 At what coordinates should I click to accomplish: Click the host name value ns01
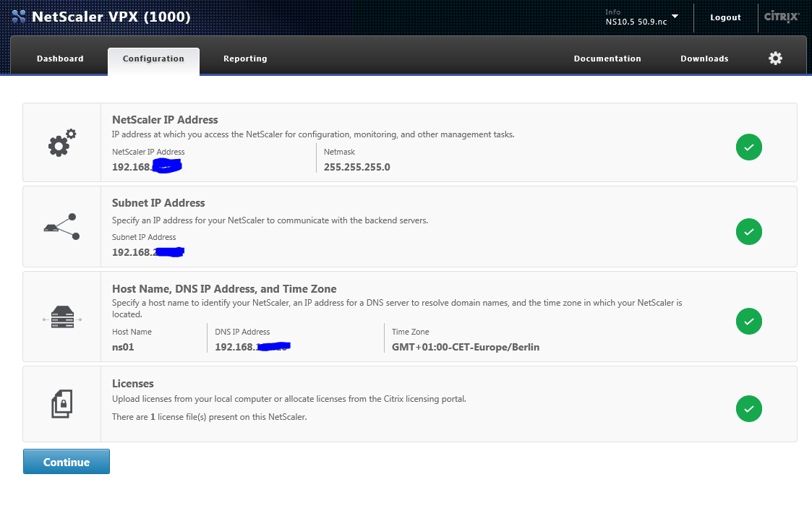point(123,348)
